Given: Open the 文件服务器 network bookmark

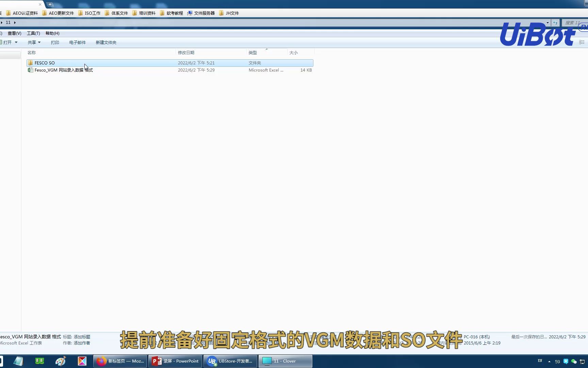Looking at the screenshot, I should click(x=201, y=13).
